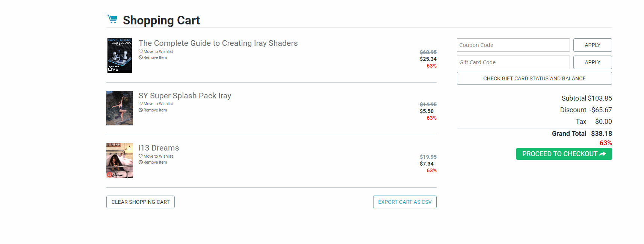
Task: Click heart icon for i13 Dreams
Action: [141, 156]
